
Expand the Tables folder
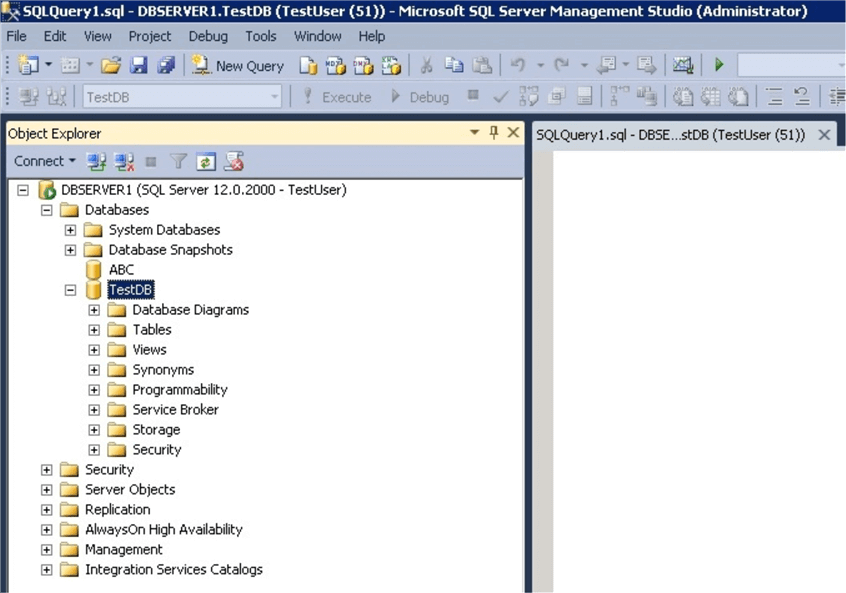(x=94, y=330)
